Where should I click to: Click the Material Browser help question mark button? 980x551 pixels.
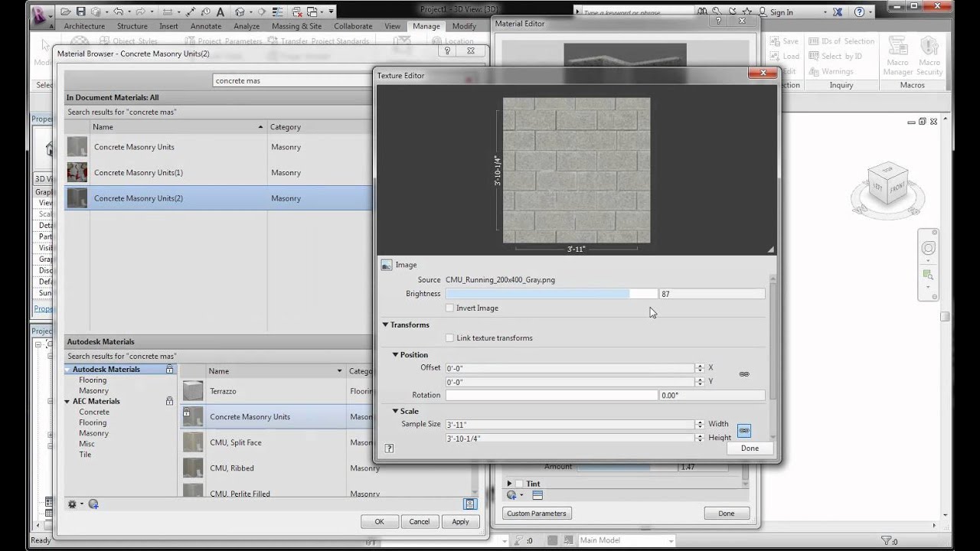pos(449,51)
